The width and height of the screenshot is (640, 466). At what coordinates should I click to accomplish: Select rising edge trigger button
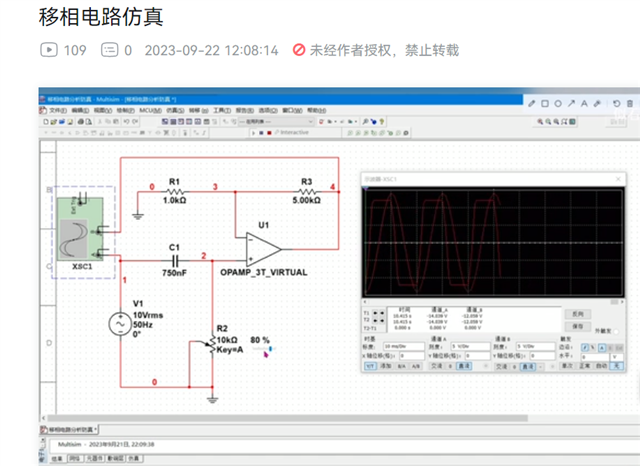[x=584, y=348]
